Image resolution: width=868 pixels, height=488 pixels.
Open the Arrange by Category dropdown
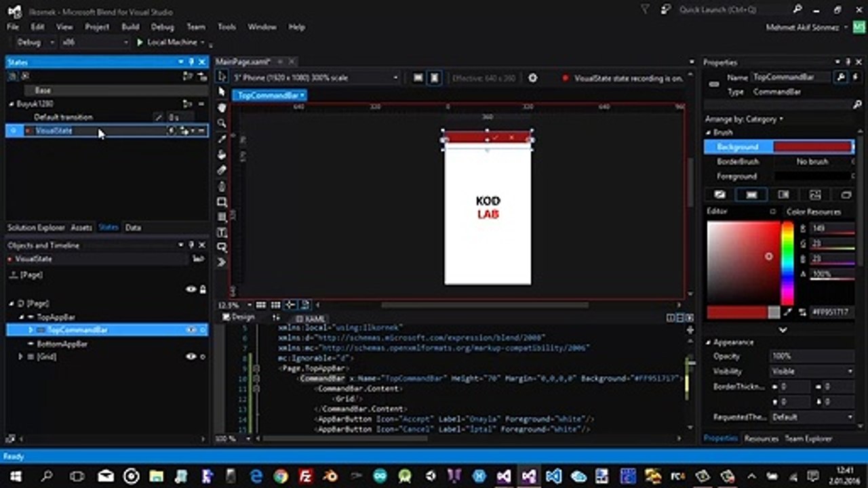[744, 119]
